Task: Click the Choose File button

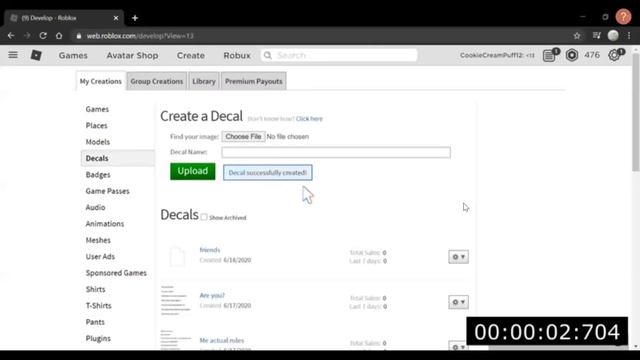Action: (x=243, y=136)
